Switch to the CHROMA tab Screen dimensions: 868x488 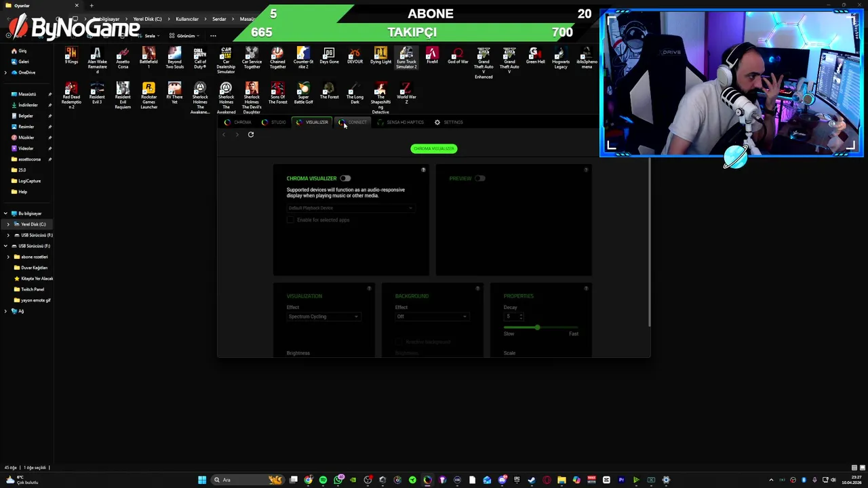coord(237,123)
